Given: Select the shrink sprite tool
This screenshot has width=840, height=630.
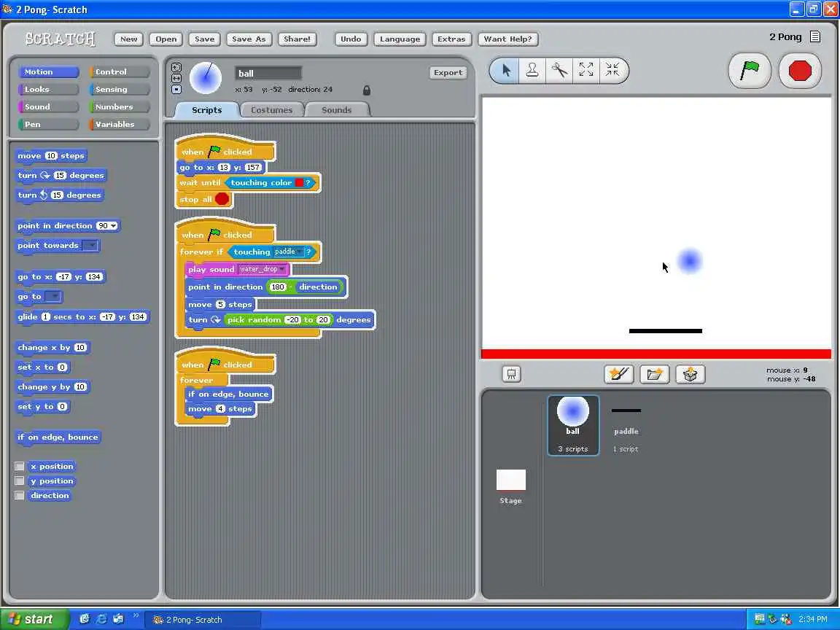Looking at the screenshot, I should (x=612, y=70).
